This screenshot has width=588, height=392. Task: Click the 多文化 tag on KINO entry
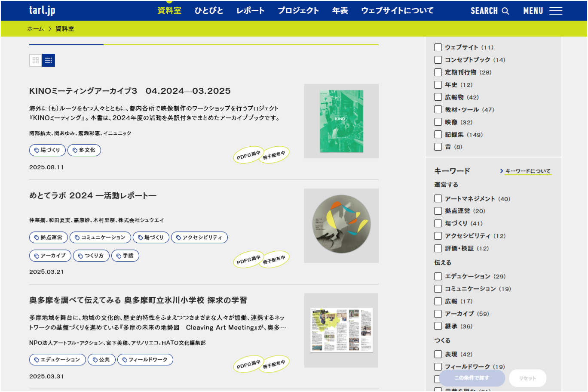pyautogui.click(x=84, y=150)
